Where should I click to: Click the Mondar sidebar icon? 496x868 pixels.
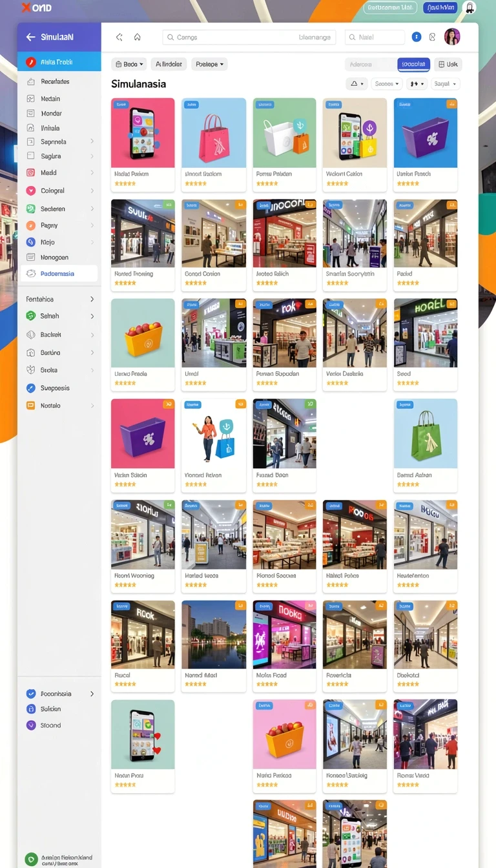[x=30, y=113]
